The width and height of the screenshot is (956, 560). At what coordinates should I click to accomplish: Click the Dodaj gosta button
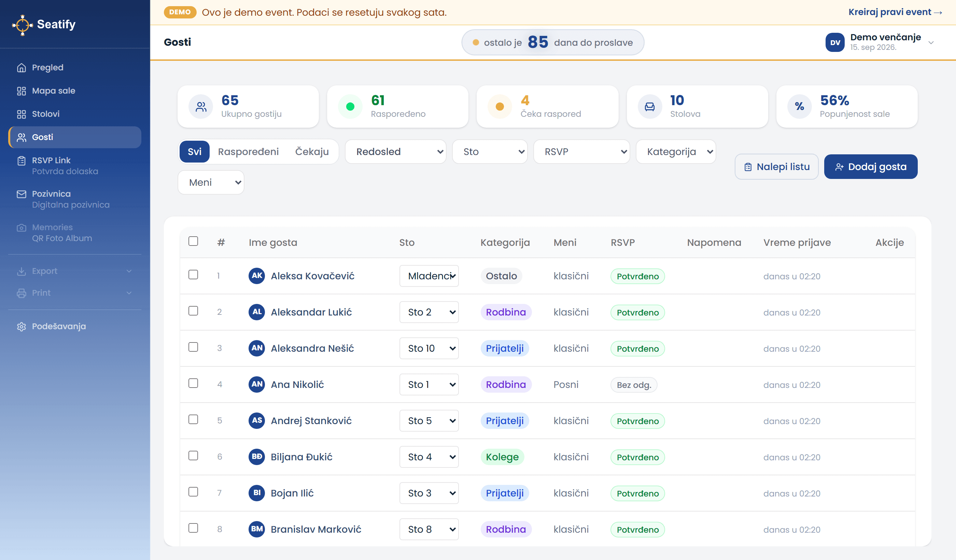tap(871, 167)
